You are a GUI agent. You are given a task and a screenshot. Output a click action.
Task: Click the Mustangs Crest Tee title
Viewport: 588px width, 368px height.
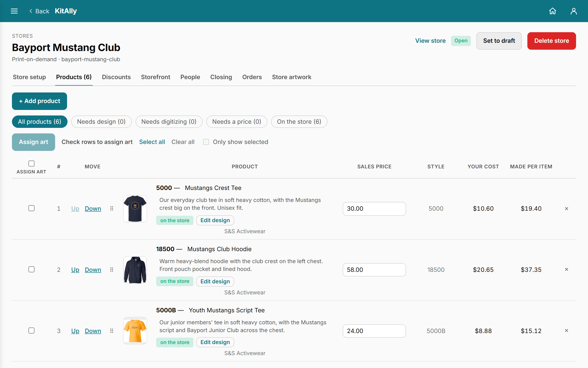coord(213,188)
